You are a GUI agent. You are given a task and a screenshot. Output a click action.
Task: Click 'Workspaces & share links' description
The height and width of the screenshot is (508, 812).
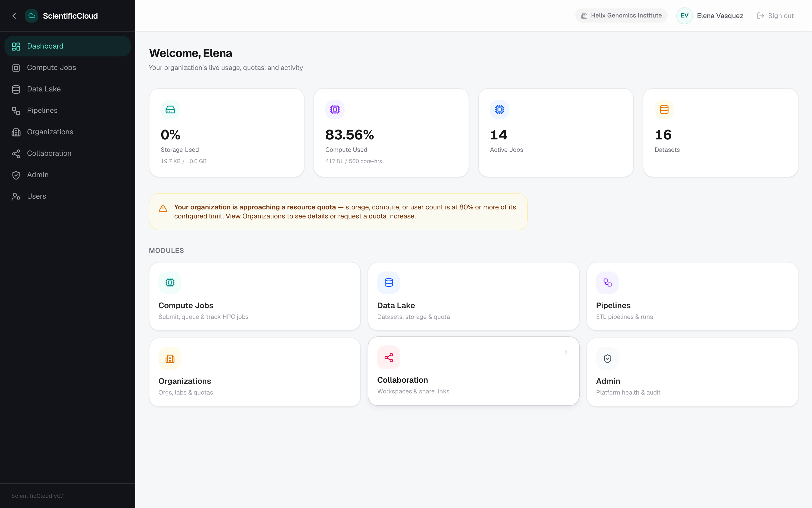pos(413,391)
